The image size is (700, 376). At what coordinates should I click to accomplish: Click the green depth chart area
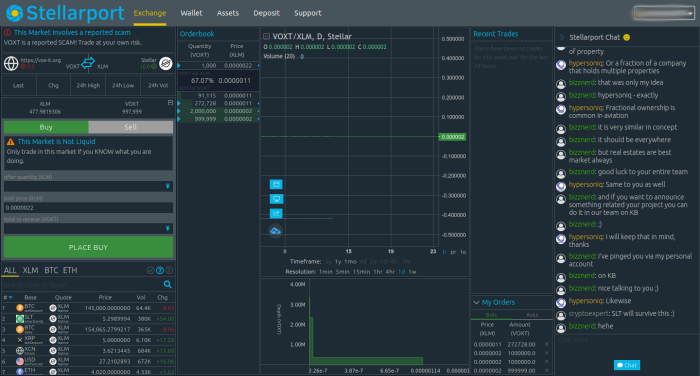tap(366, 360)
